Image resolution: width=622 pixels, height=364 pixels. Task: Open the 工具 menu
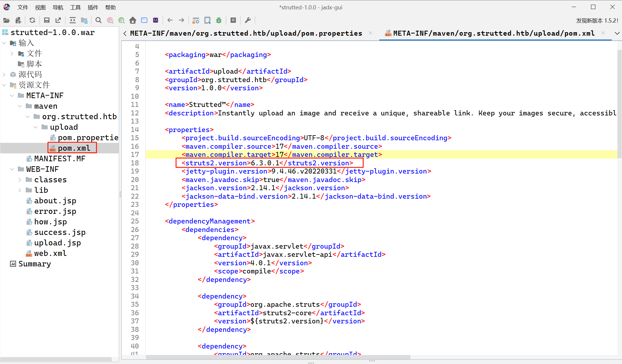pos(75,7)
